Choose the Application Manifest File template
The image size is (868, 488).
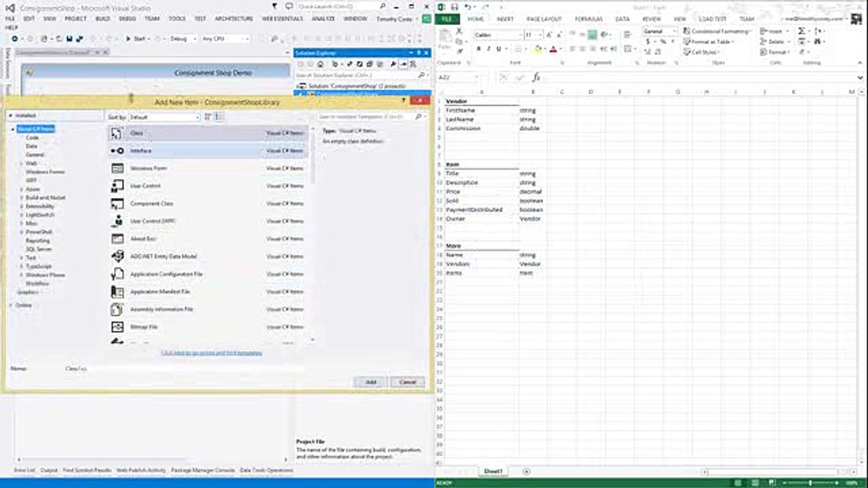pos(208,291)
